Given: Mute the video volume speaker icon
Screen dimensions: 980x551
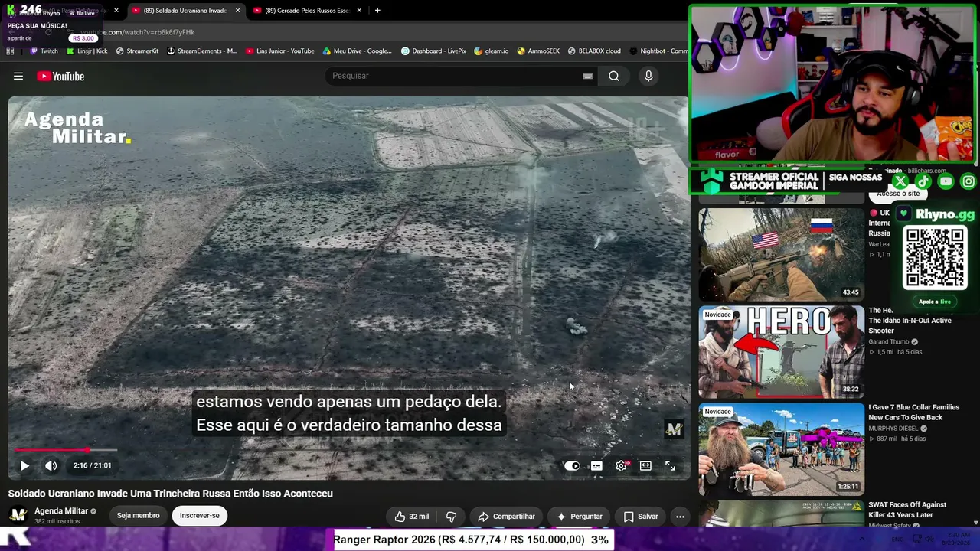Looking at the screenshot, I should point(51,465).
